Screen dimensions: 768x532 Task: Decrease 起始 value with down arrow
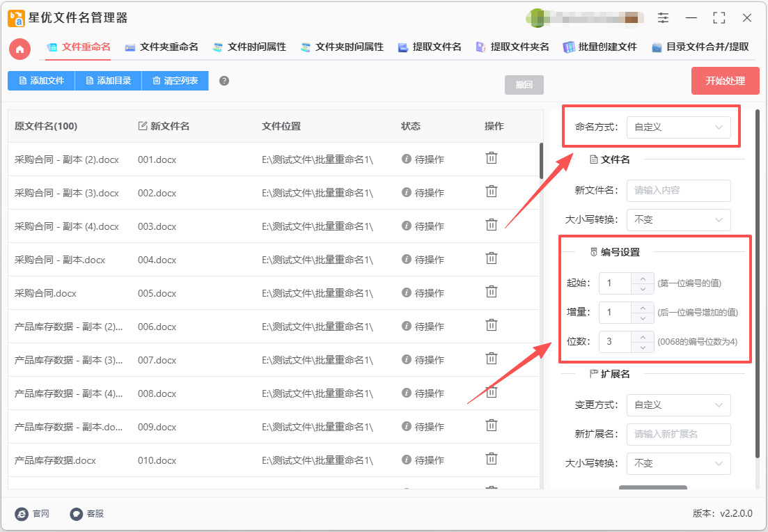pyautogui.click(x=643, y=289)
